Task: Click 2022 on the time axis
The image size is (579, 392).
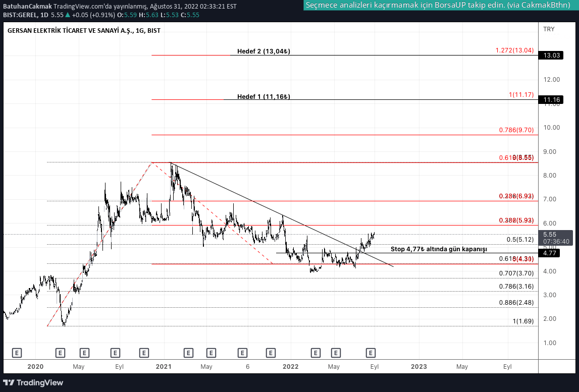Action: click(291, 367)
